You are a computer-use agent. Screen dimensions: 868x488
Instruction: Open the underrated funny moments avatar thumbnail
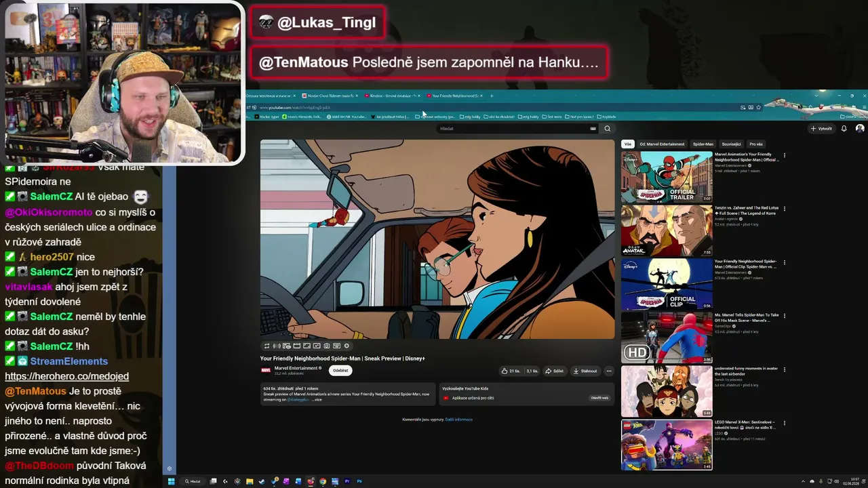pyautogui.click(x=667, y=391)
